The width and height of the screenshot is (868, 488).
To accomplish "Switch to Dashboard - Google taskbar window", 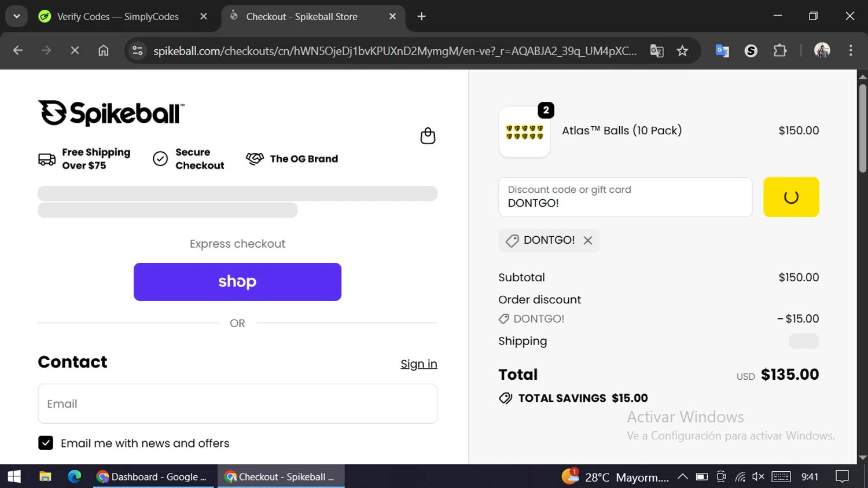I will pyautogui.click(x=153, y=476).
